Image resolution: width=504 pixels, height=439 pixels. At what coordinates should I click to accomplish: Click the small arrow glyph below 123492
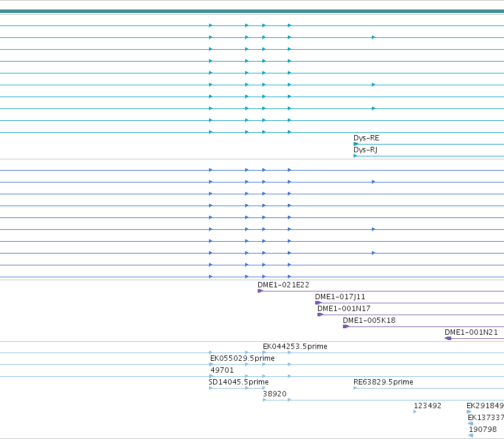pyautogui.click(x=415, y=412)
